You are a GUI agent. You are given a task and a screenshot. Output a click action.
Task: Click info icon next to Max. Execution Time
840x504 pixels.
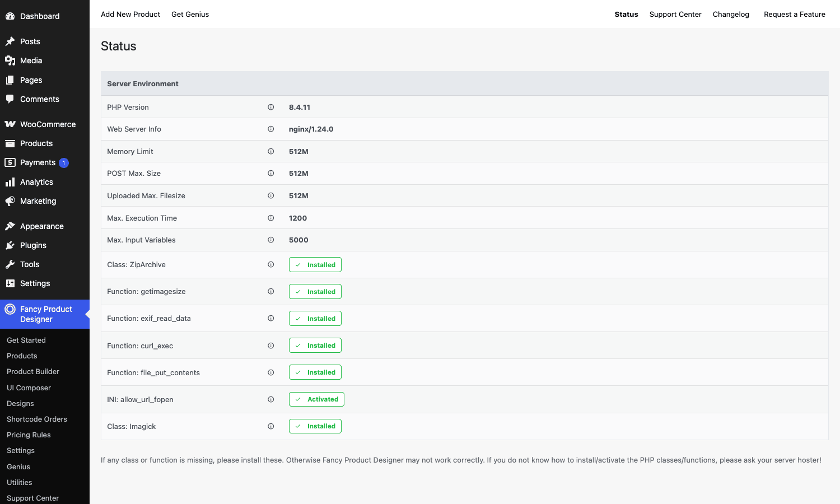(271, 218)
